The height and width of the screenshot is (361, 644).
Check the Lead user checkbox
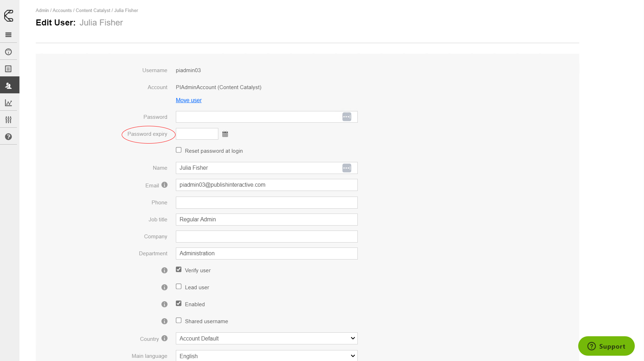pyautogui.click(x=179, y=287)
